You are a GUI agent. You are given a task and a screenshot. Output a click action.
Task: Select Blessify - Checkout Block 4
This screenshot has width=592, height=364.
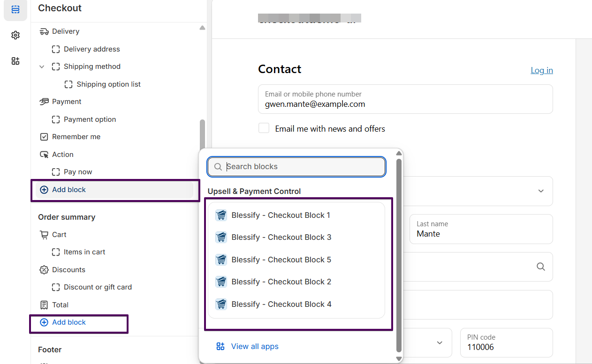pos(281,304)
